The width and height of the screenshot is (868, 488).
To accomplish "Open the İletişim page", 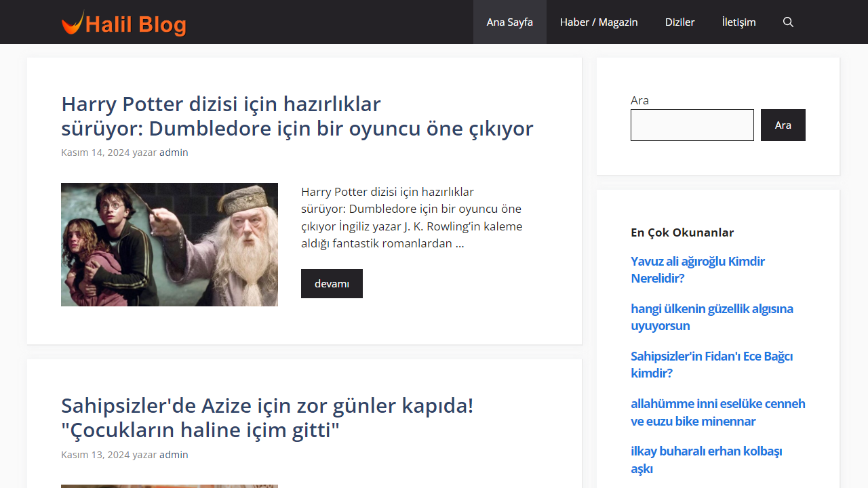I will click(738, 22).
